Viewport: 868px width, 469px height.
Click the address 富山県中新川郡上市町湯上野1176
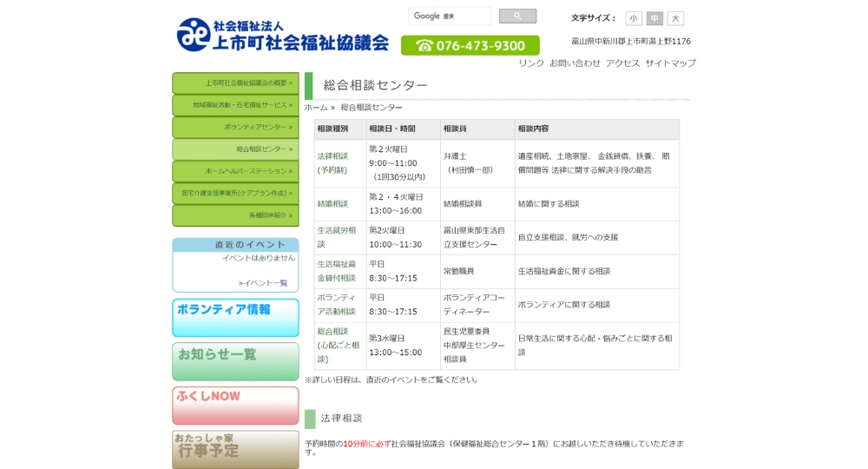[x=631, y=41]
